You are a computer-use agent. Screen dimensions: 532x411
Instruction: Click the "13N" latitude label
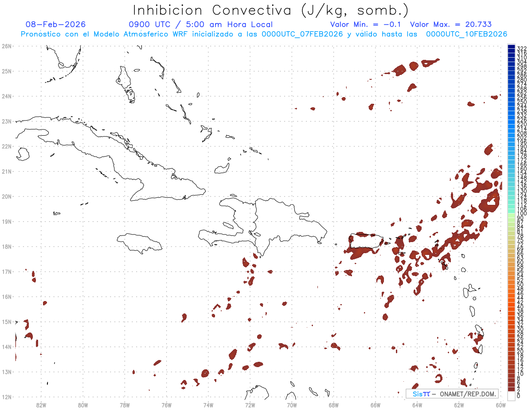(x=7, y=372)
